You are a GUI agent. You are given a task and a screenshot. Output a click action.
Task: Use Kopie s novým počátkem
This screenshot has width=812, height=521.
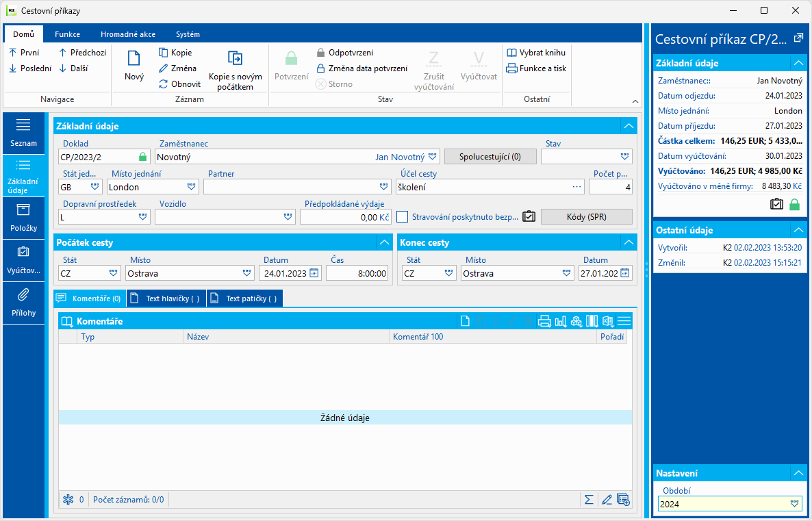(x=236, y=71)
